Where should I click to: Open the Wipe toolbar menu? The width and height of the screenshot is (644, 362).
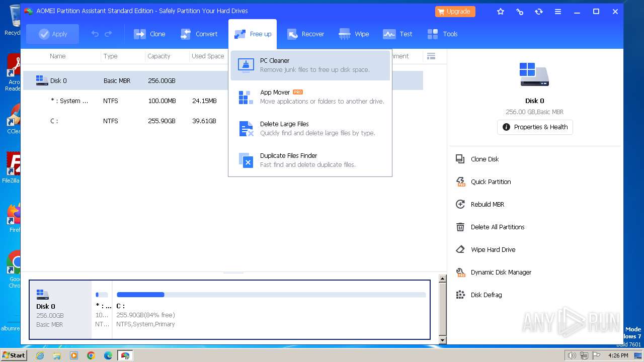pyautogui.click(x=354, y=34)
